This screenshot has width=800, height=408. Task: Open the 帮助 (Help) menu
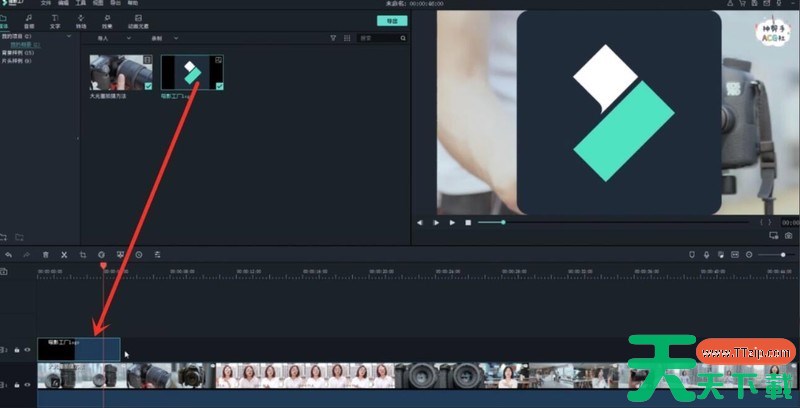(x=133, y=3)
